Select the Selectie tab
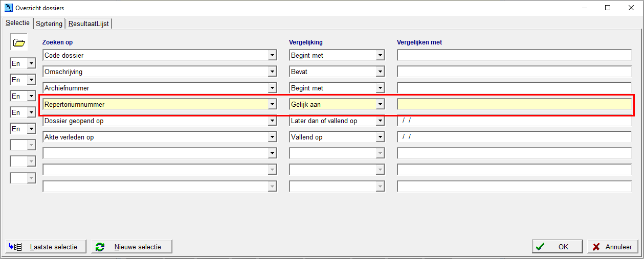Image resolution: width=644 pixels, height=259 pixels. point(17,23)
